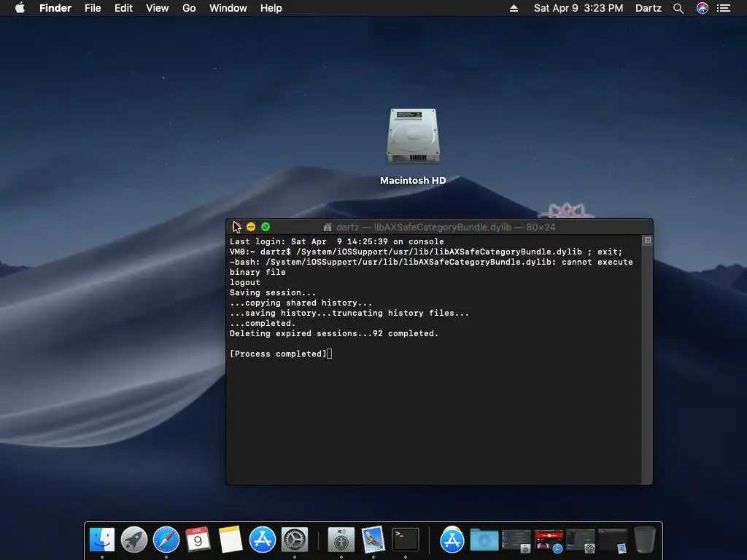This screenshot has height=560, width=747.
Task: Open the Help menu
Action: tap(271, 8)
